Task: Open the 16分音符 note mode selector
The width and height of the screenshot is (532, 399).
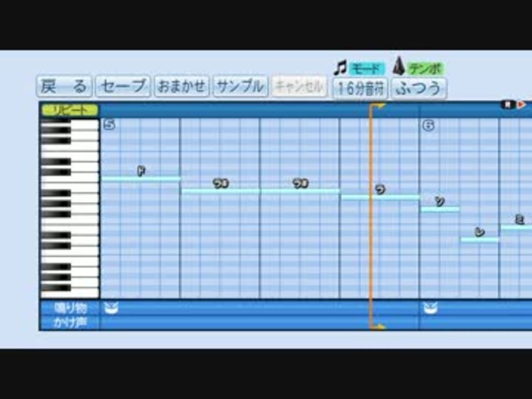Action: [x=361, y=89]
